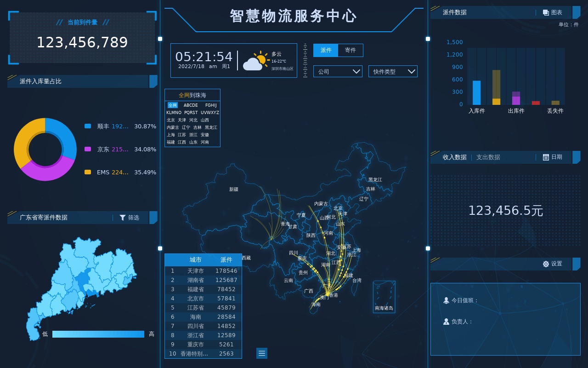
Task: Click the 图表 chart icon
Action: tap(546, 12)
